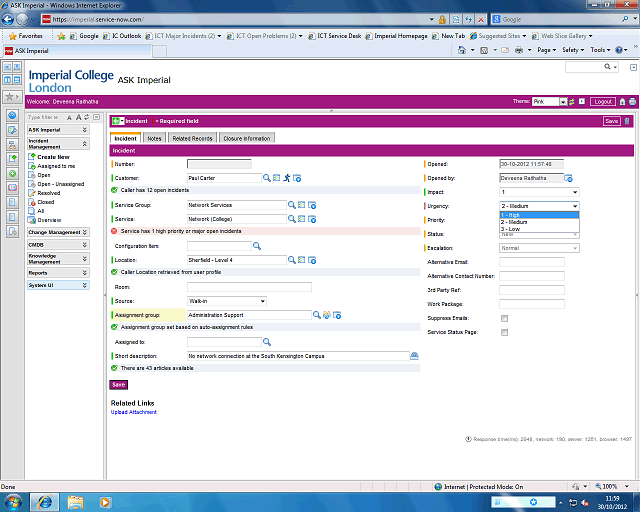This screenshot has height=512, width=640.
Task: Click the Location field lookup magnifier icon
Action: 292,259
